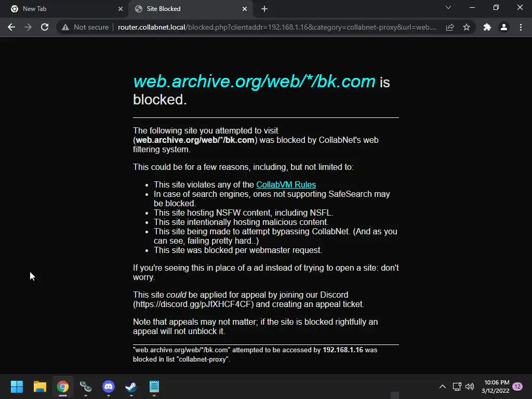Open the Not secure site info warning
Image resolution: width=532 pixels, height=399 pixels.
[x=85, y=27]
